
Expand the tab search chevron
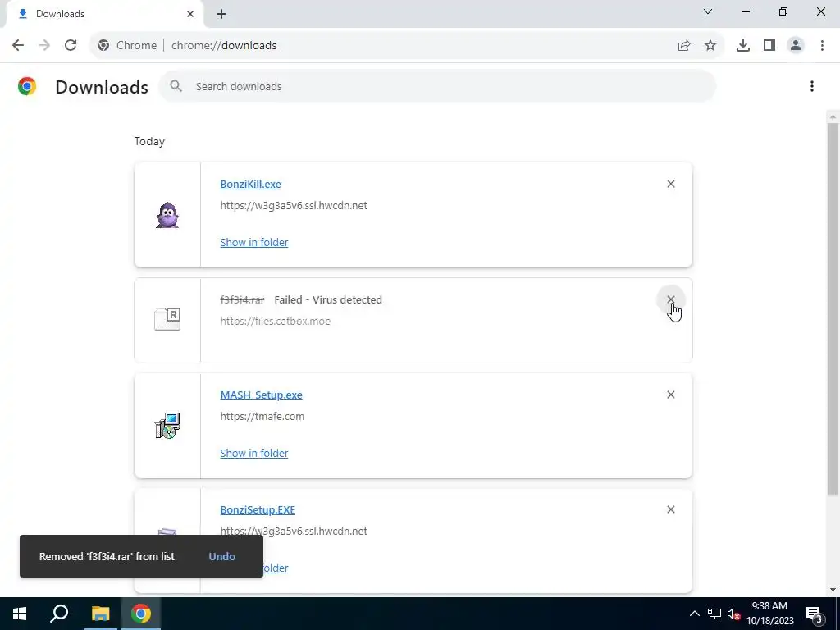[708, 11]
